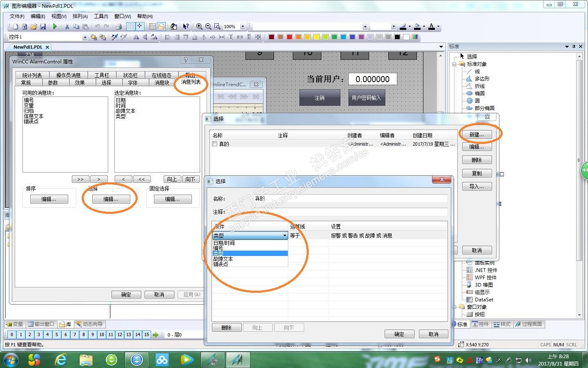Screen dimensions: 588x368
Task: Click the 用户密码输入 button
Action: [x=366, y=98]
